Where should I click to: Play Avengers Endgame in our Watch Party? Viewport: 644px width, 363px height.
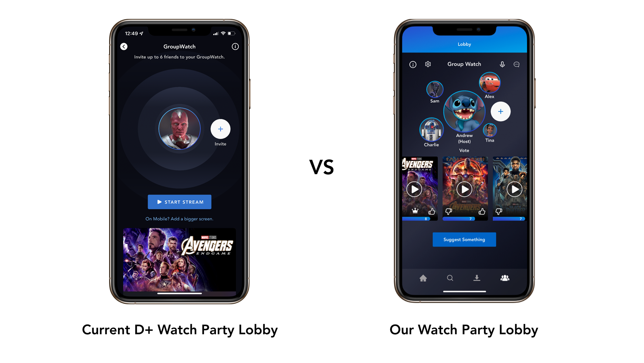pyautogui.click(x=414, y=190)
